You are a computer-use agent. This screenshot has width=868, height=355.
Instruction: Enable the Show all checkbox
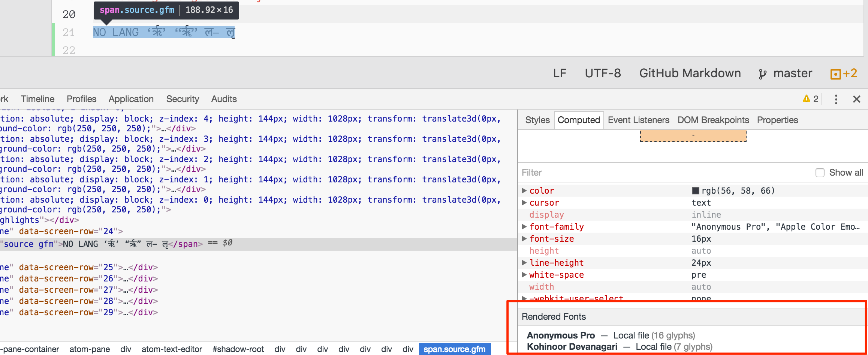[x=820, y=173]
